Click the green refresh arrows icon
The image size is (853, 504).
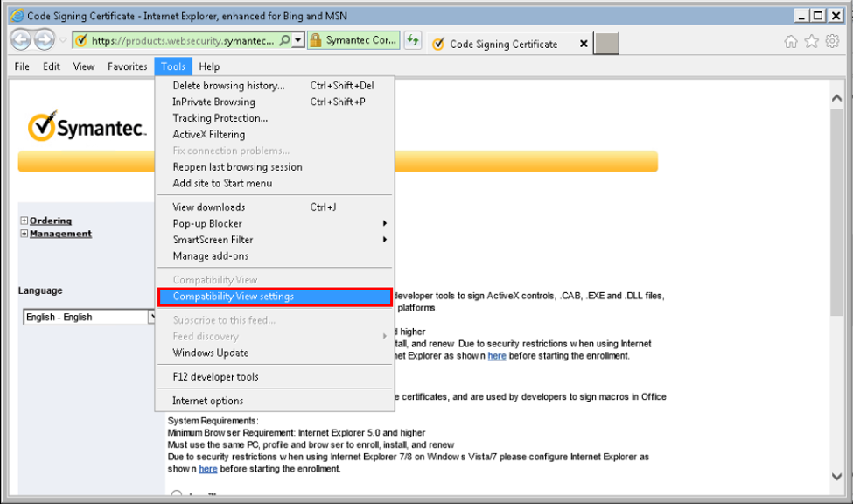pos(413,40)
